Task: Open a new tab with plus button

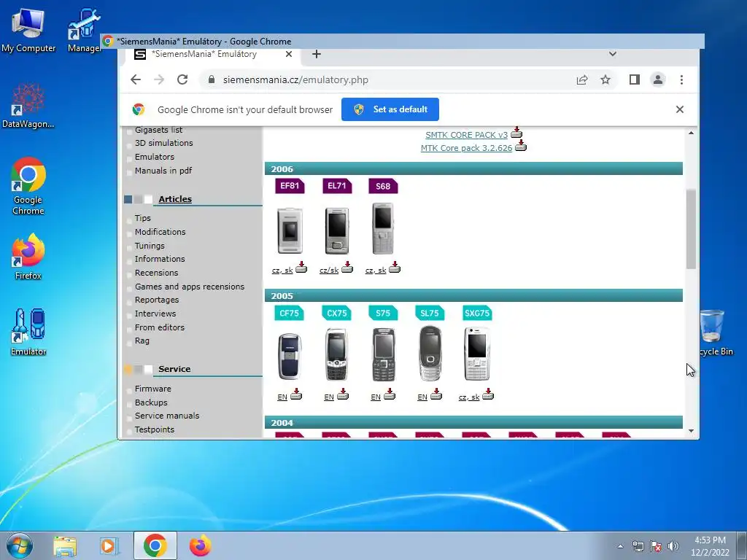Action: [317, 54]
